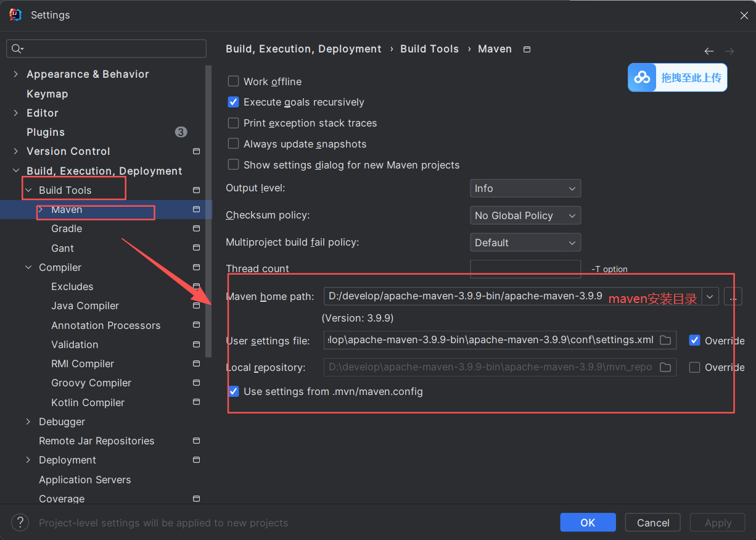This screenshot has height=540, width=756.
Task: Click folder icon in Local repository field
Action: pos(665,367)
